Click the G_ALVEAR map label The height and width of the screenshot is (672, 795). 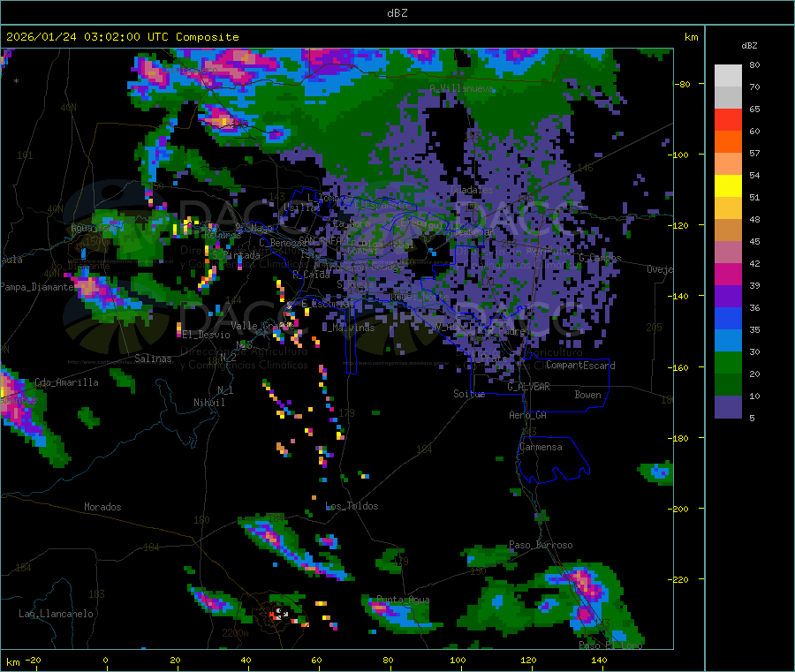(x=528, y=387)
